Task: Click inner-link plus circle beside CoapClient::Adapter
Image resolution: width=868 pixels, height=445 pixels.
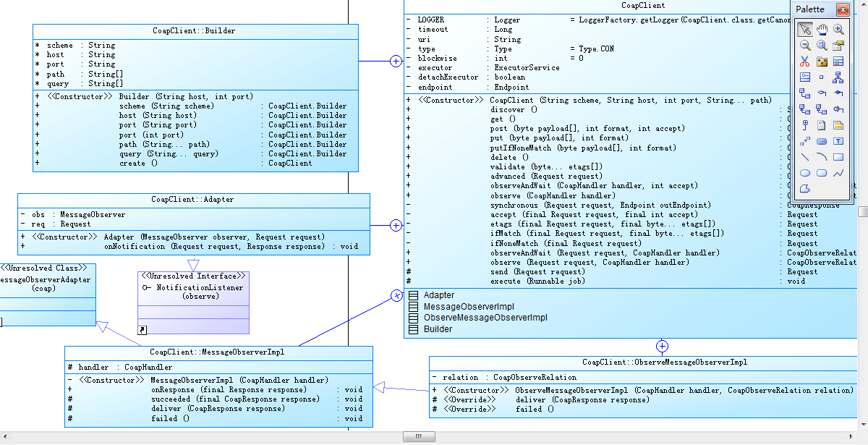Action: click(396, 226)
